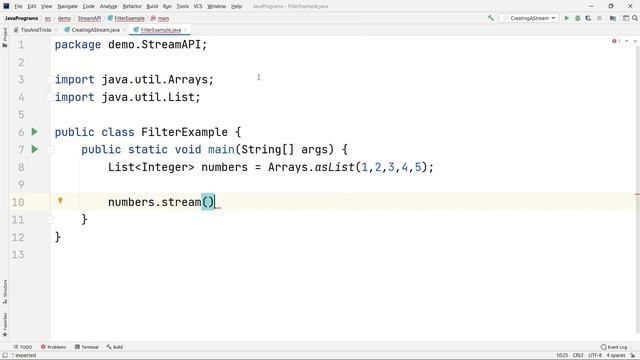This screenshot has width=640, height=360.
Task: Open the Build menu
Action: 152,6
